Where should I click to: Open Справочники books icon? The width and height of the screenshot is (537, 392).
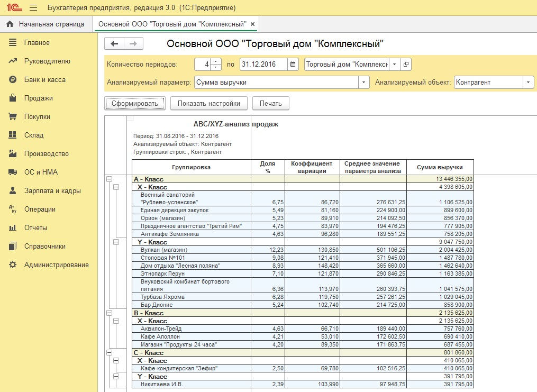click(x=13, y=246)
